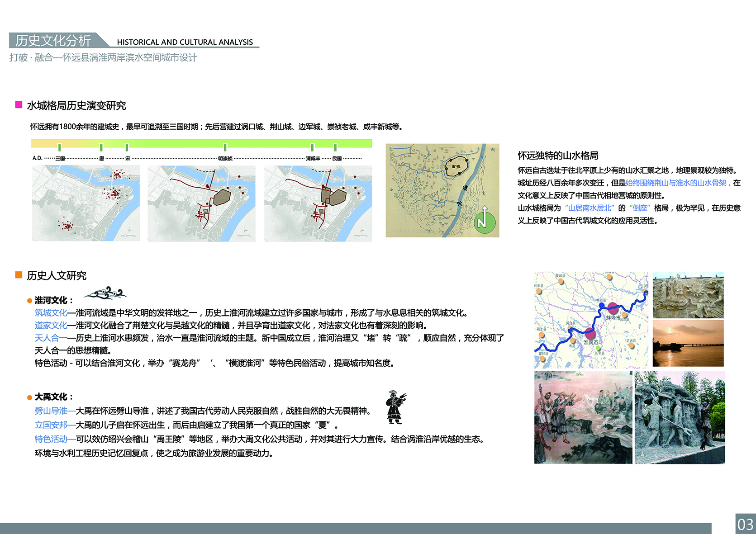Viewport: 756px width, 534px height.
Task: Click the orange dot before 淮河文化
Action: click(29, 301)
